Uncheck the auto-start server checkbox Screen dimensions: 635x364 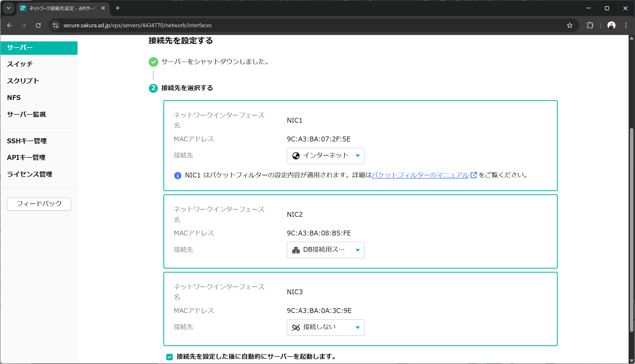click(170, 357)
